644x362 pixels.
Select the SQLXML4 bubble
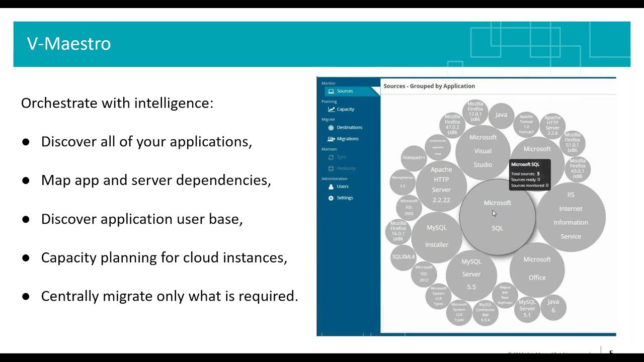(404, 257)
